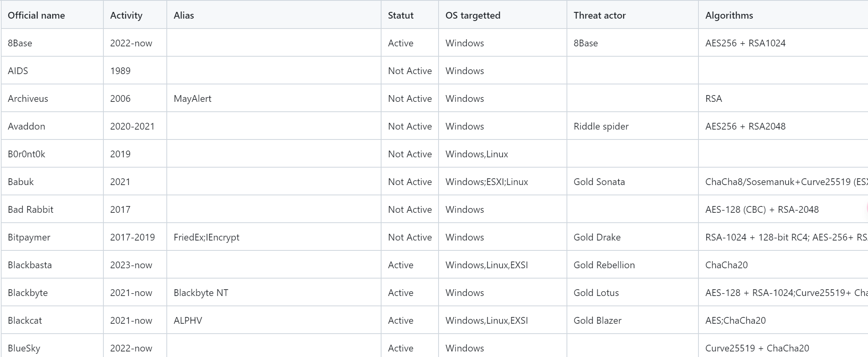Select the Gold Rebellion threat actor cell
Image resolution: width=868 pixels, height=357 pixels.
[x=604, y=265]
